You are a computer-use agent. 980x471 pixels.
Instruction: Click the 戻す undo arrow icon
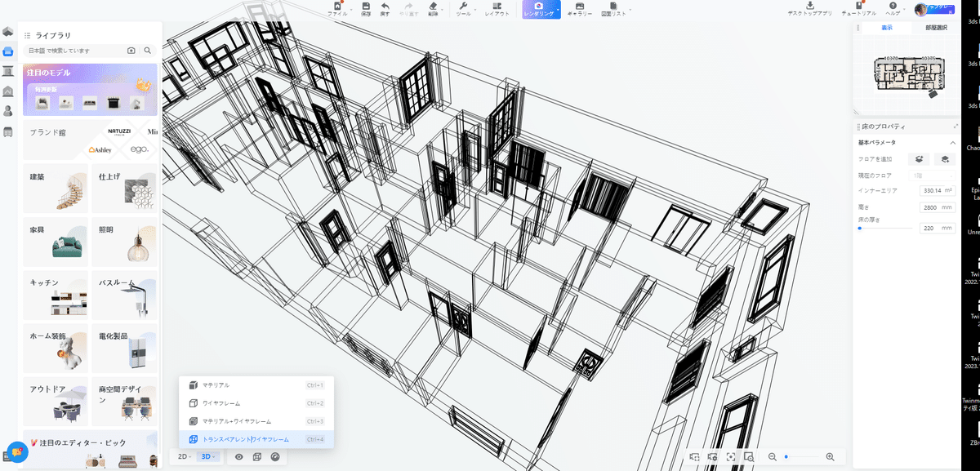click(385, 6)
